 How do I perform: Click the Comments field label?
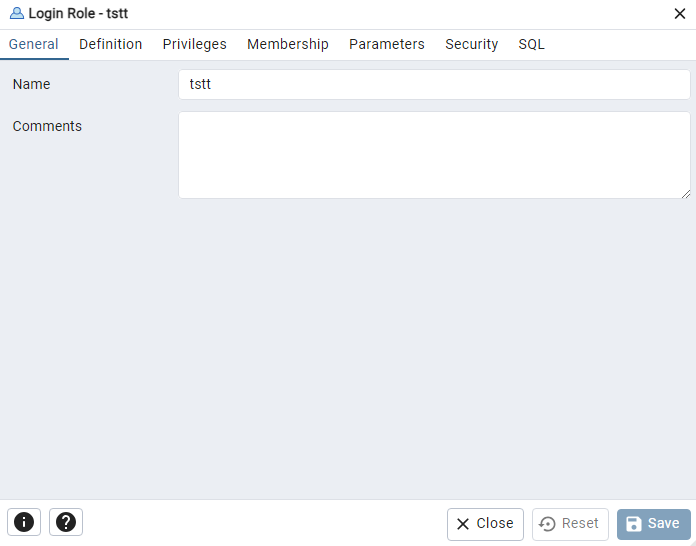pyautogui.click(x=47, y=126)
